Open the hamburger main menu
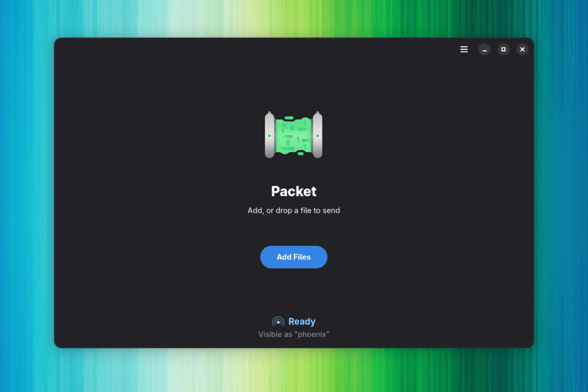Viewport: 588px width, 392px height. pyautogui.click(x=464, y=49)
